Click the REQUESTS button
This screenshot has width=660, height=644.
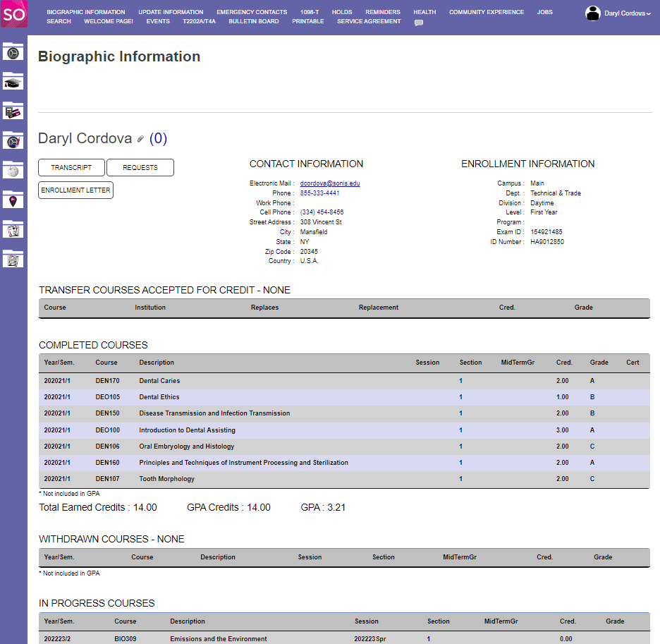click(x=140, y=167)
